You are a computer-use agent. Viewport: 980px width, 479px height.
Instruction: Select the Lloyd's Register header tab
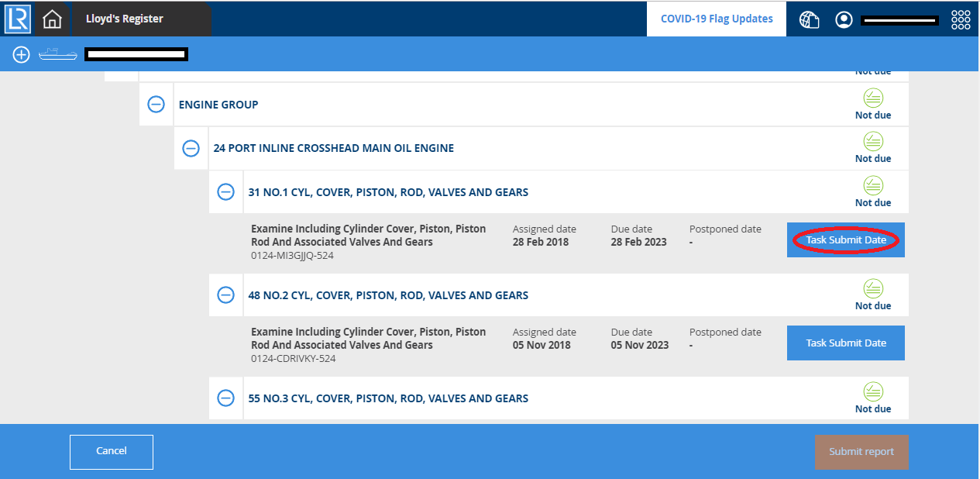pos(124,19)
